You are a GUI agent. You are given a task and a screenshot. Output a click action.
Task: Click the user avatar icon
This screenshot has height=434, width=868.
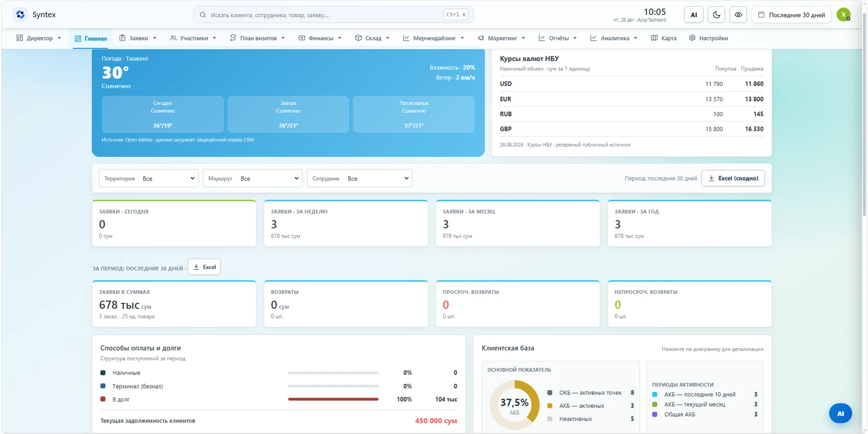tap(844, 14)
